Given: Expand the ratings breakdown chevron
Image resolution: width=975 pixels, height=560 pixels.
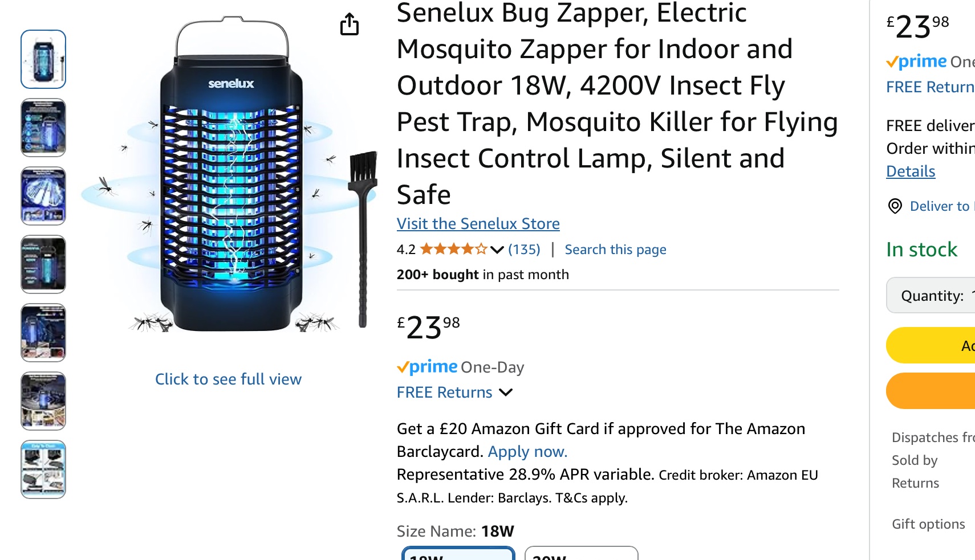Looking at the screenshot, I should click(x=497, y=250).
